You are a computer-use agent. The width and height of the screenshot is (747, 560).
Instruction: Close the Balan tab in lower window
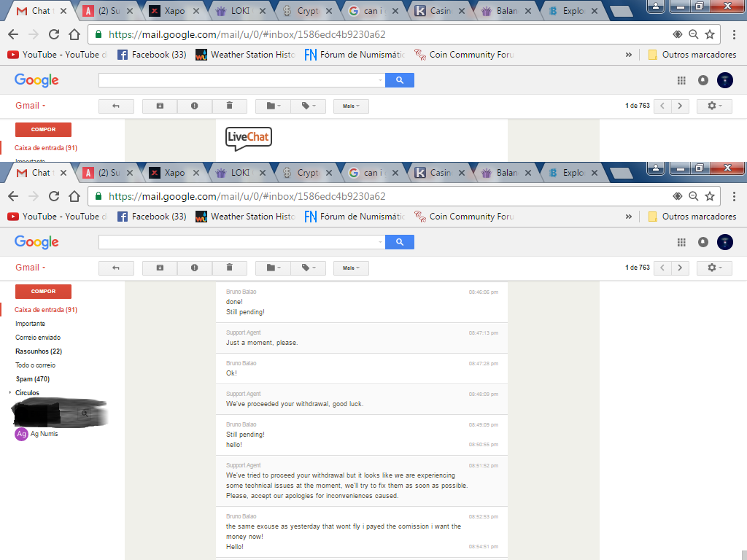point(528,173)
